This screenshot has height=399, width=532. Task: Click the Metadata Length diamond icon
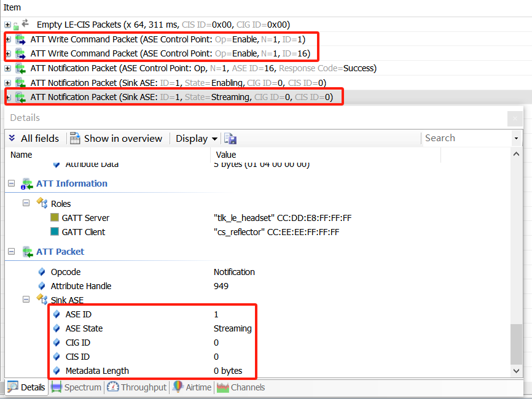(57, 371)
